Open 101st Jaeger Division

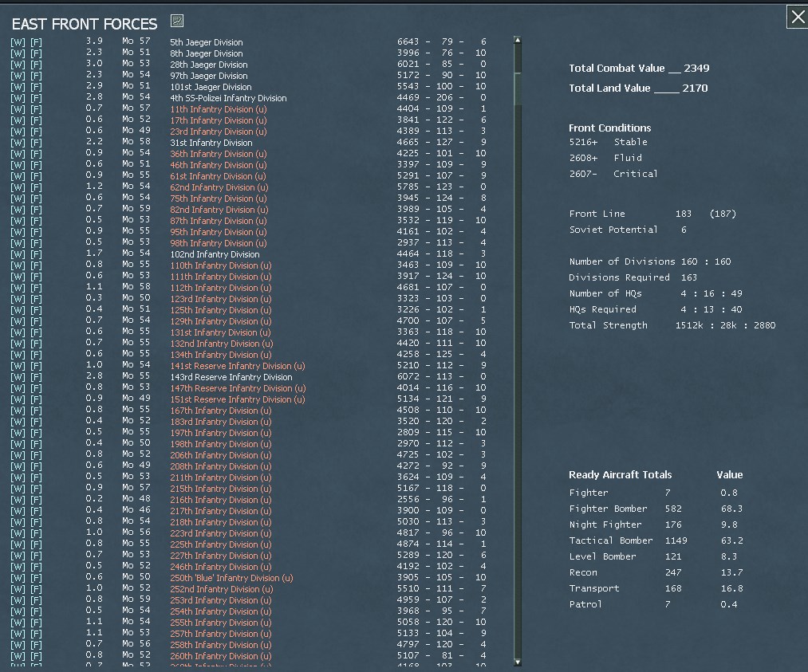tap(211, 87)
